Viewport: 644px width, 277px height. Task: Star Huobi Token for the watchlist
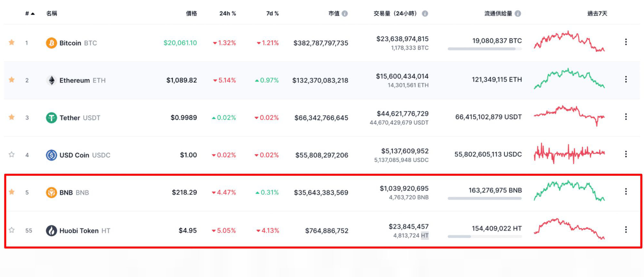click(x=12, y=230)
